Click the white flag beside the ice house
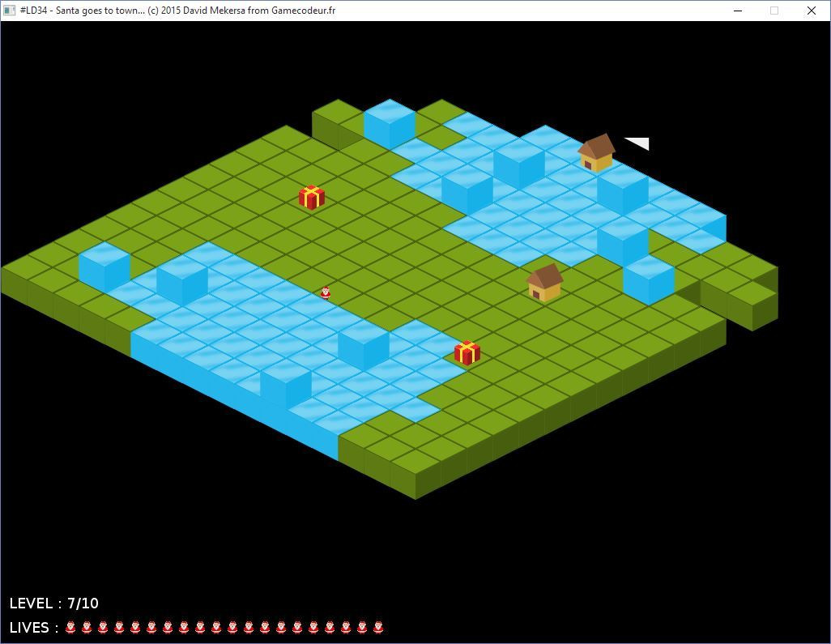The image size is (831, 644). (637, 143)
